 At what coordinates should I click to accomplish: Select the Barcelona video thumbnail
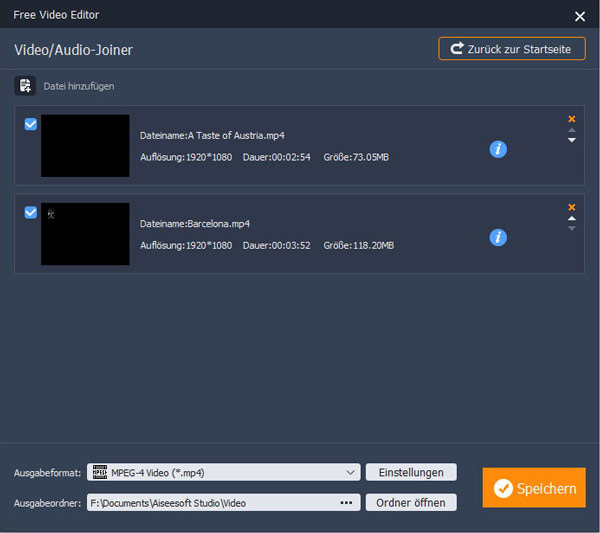[85, 234]
